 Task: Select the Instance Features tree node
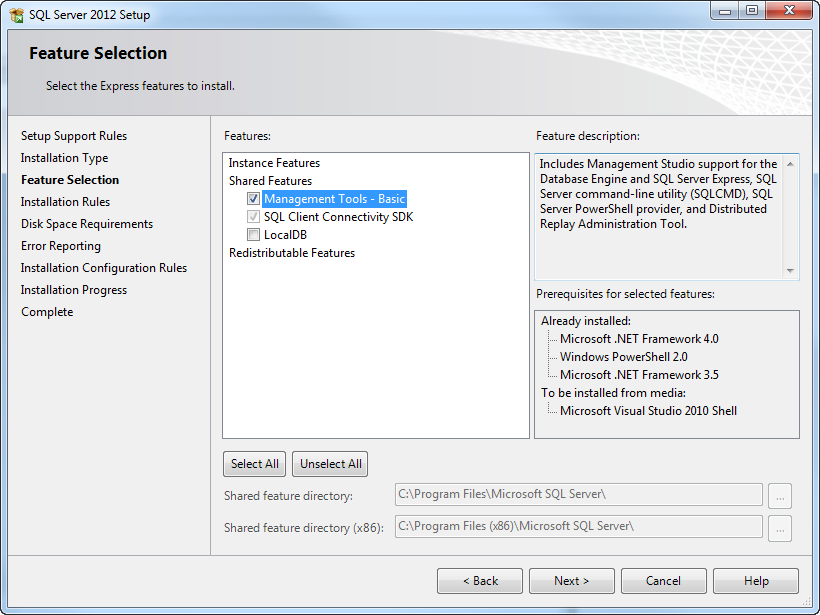274,163
